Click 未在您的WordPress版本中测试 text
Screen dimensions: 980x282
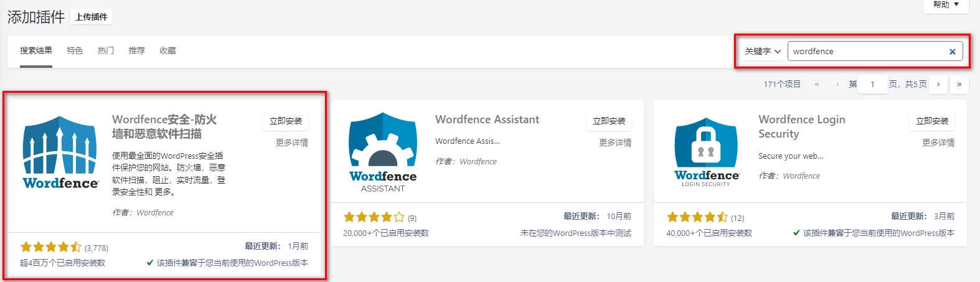coord(576,233)
